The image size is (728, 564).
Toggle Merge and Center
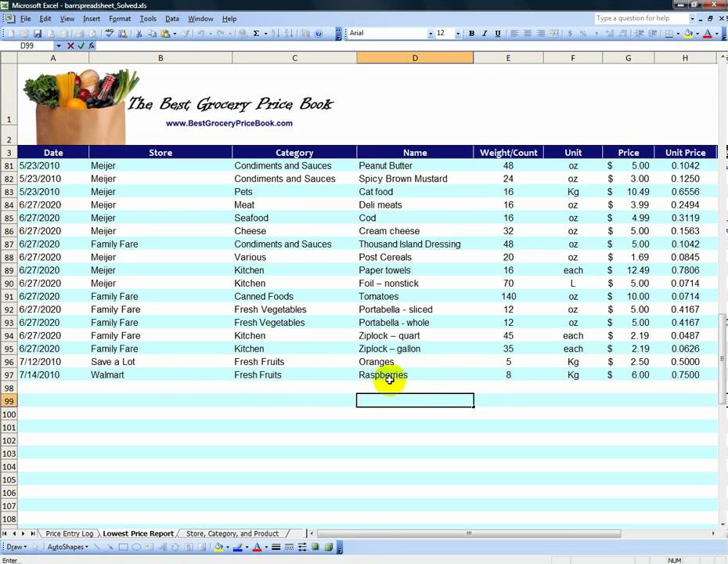point(554,34)
